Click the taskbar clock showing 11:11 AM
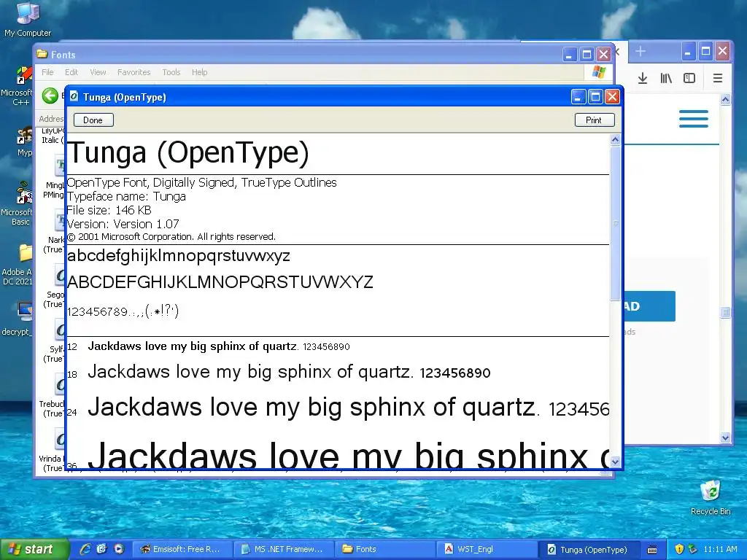 pyautogui.click(x=720, y=549)
